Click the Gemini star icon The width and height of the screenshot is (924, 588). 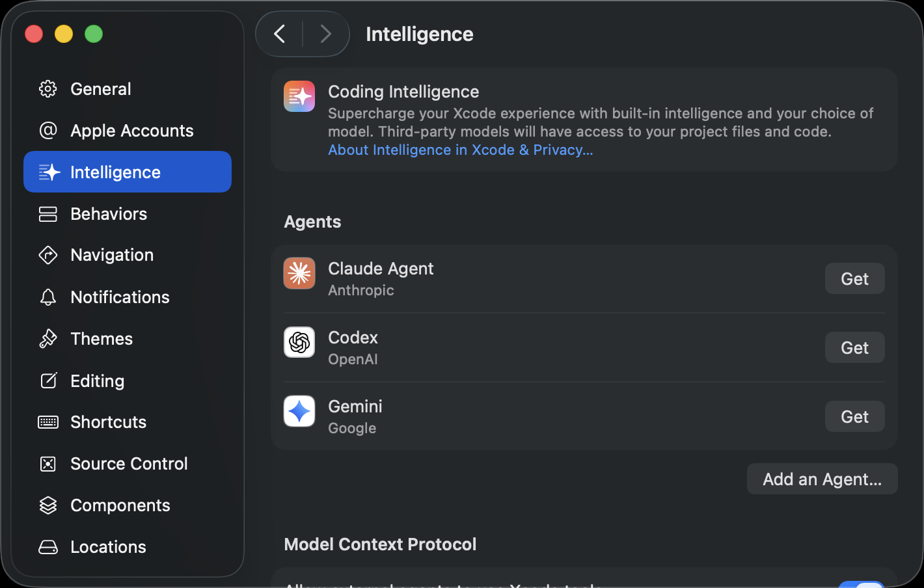click(299, 411)
